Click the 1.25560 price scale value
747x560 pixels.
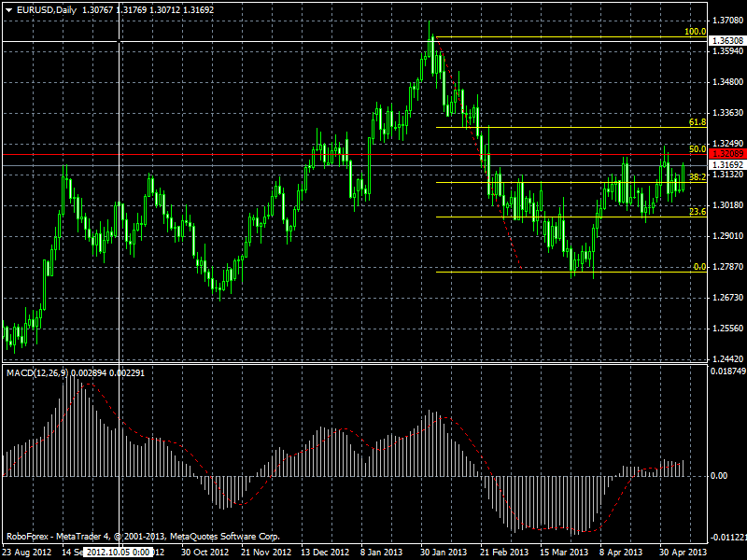pyautogui.click(x=727, y=329)
